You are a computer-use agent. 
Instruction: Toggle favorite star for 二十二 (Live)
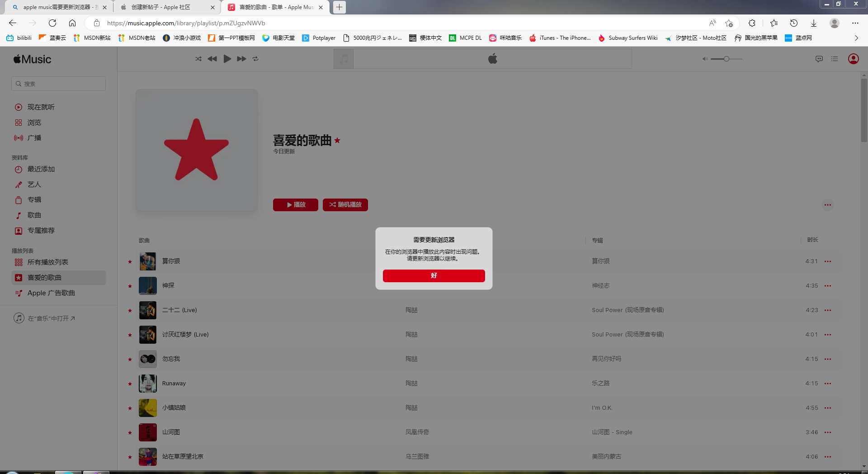130,311
